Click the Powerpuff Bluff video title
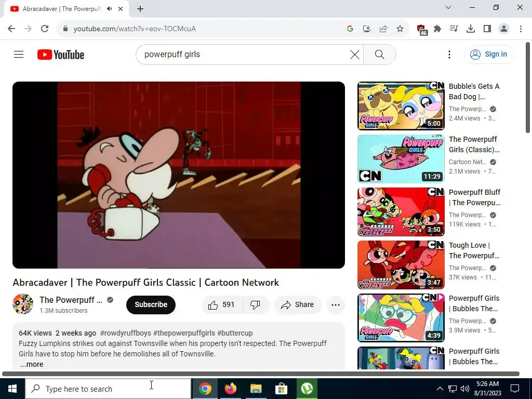532x399 pixels. pos(474,197)
